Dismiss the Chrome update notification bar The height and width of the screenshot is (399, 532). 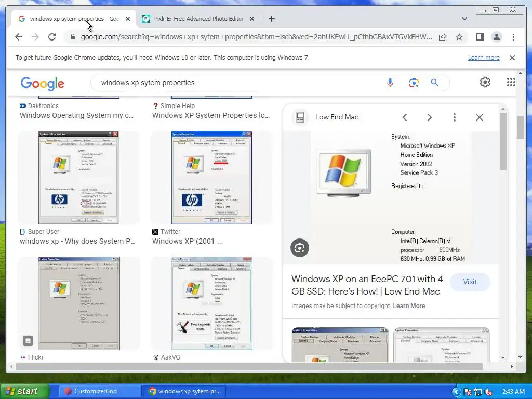tap(512, 58)
